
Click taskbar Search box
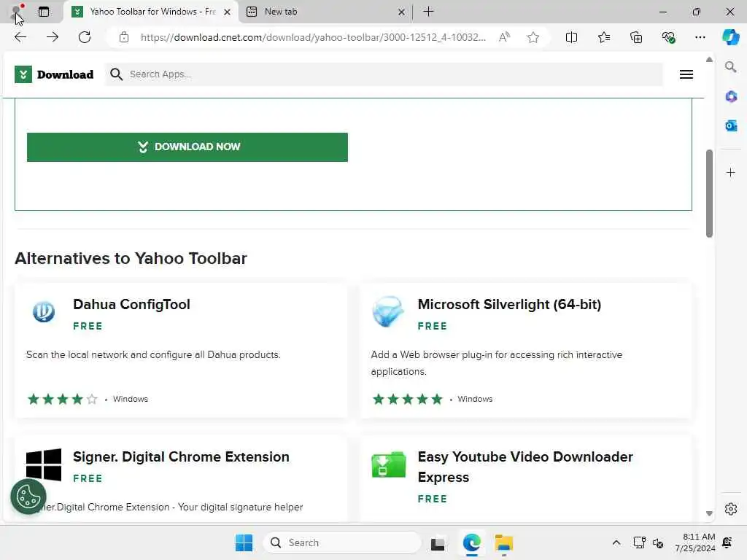pyautogui.click(x=342, y=542)
